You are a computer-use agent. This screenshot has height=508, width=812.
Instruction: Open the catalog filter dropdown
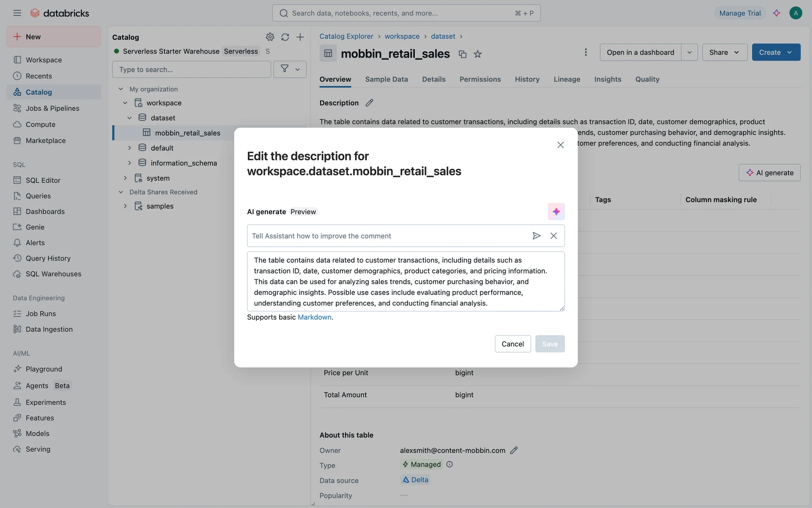[290, 69]
